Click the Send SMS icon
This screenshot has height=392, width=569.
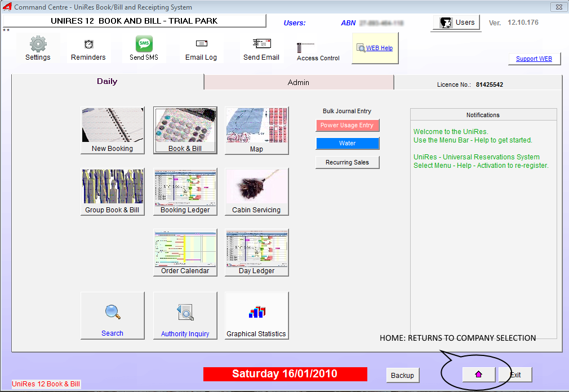pos(144,48)
